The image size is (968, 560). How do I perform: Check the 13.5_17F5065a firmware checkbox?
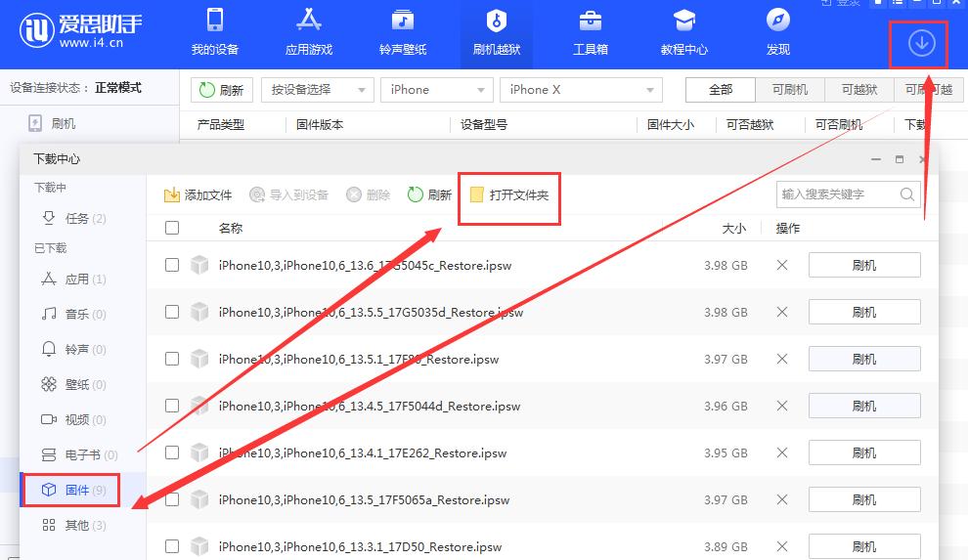click(x=172, y=499)
